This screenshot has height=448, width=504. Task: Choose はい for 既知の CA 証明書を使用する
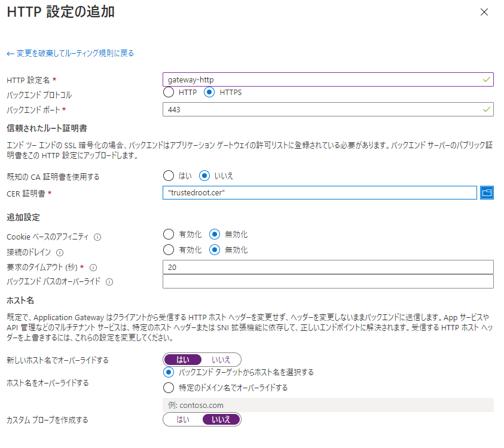click(169, 176)
